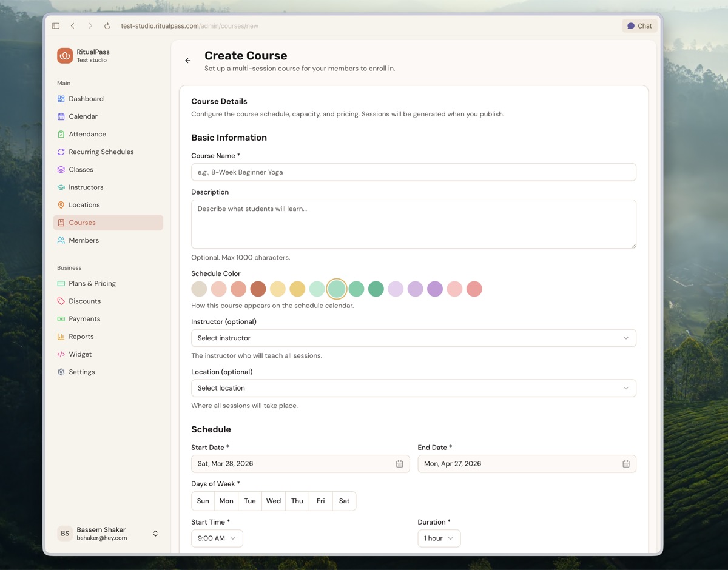This screenshot has width=728, height=570.
Task: Click the Discounts tag icon
Action: (61, 301)
